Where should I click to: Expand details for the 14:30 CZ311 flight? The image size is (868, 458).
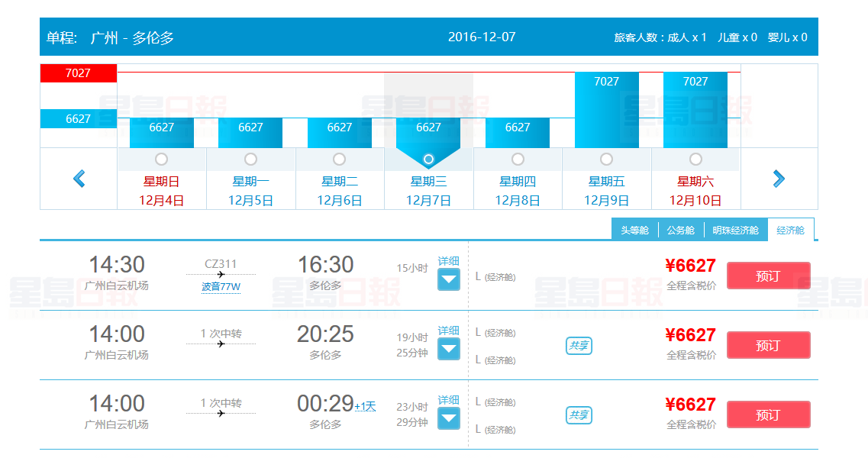coord(449,279)
